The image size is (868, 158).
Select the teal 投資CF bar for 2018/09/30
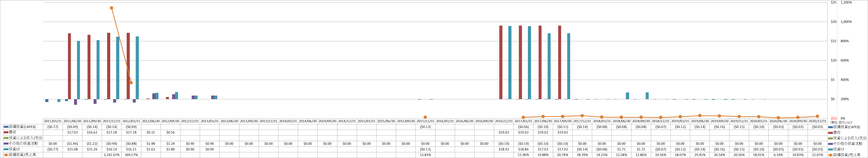647,96
